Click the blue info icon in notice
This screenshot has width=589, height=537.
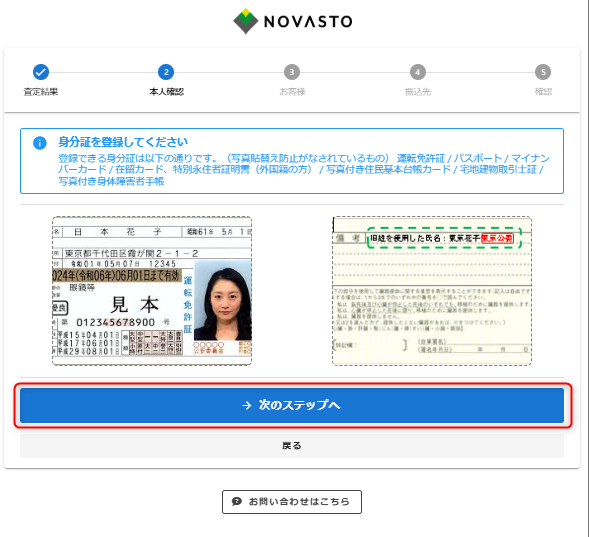(40, 143)
